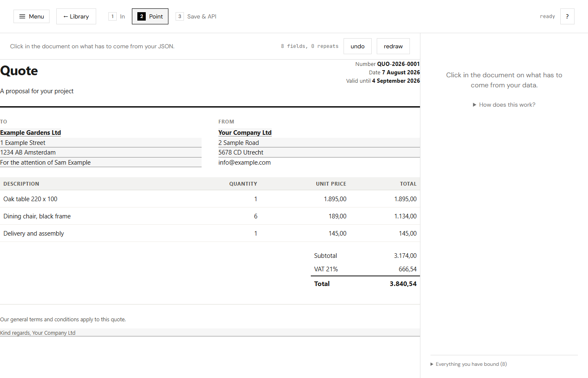Click the Oak table row total 1.895,00
This screenshot has height=378, width=588.
click(x=405, y=199)
